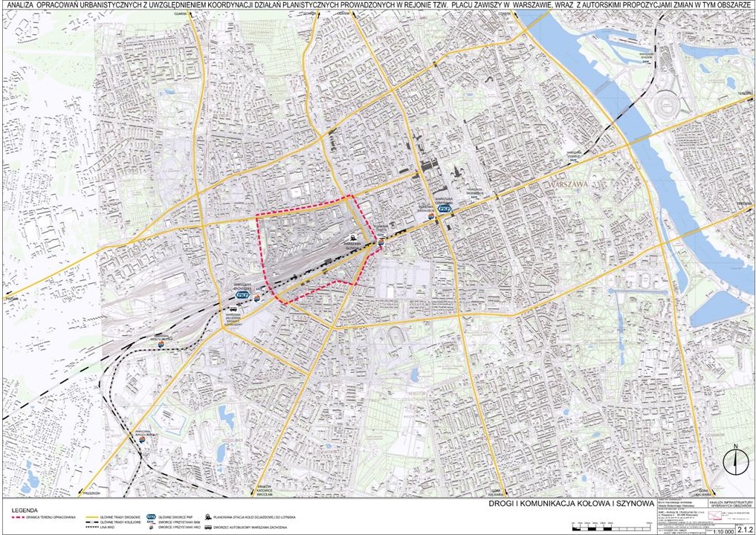Click the 'KRAKÓW KATOWICE WROCŁAW' direction label
The width and height of the screenshot is (756, 535).
click(265, 490)
